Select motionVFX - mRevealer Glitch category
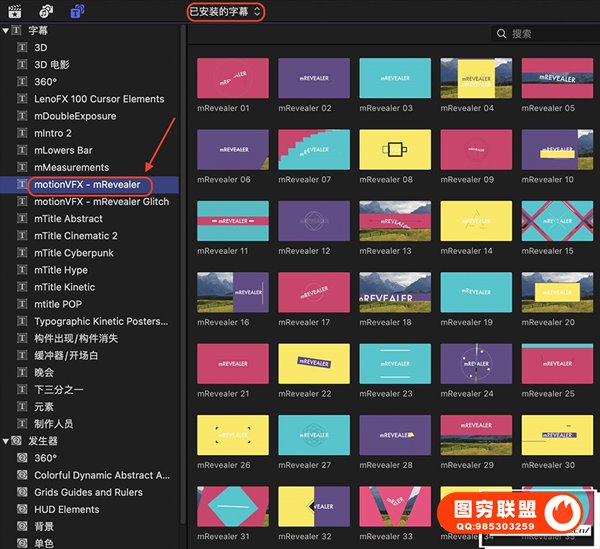600x549 pixels. (x=101, y=201)
